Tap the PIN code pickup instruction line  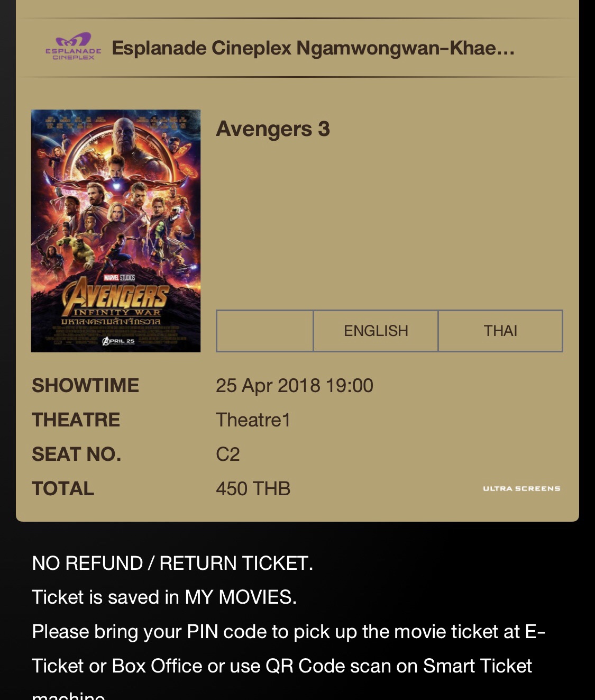pos(289,632)
